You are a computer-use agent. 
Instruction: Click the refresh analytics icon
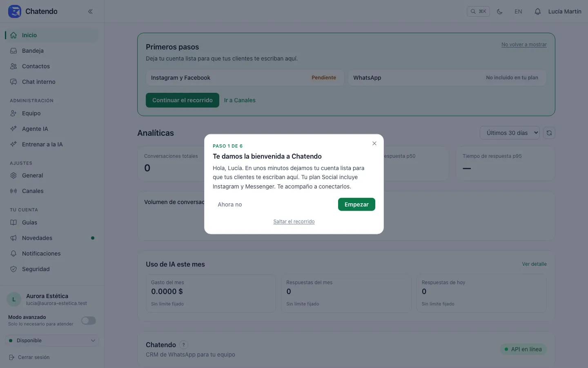tap(549, 133)
